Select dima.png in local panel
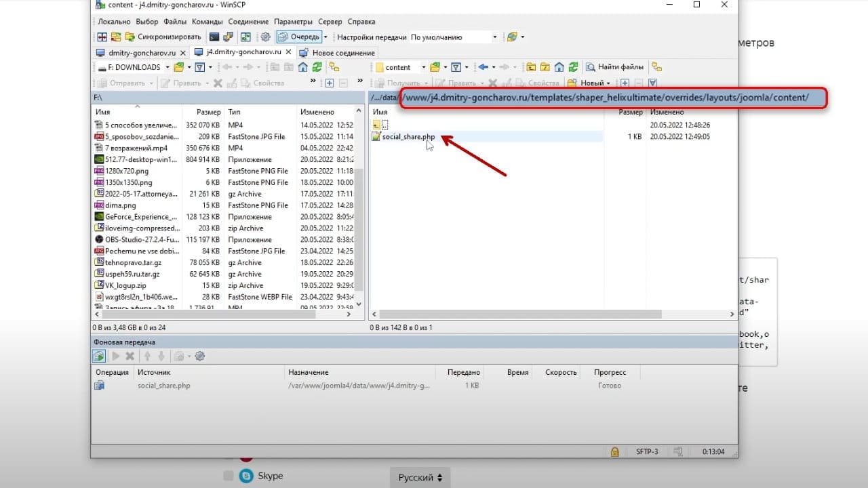This screenshot has width=868, height=488. click(120, 205)
